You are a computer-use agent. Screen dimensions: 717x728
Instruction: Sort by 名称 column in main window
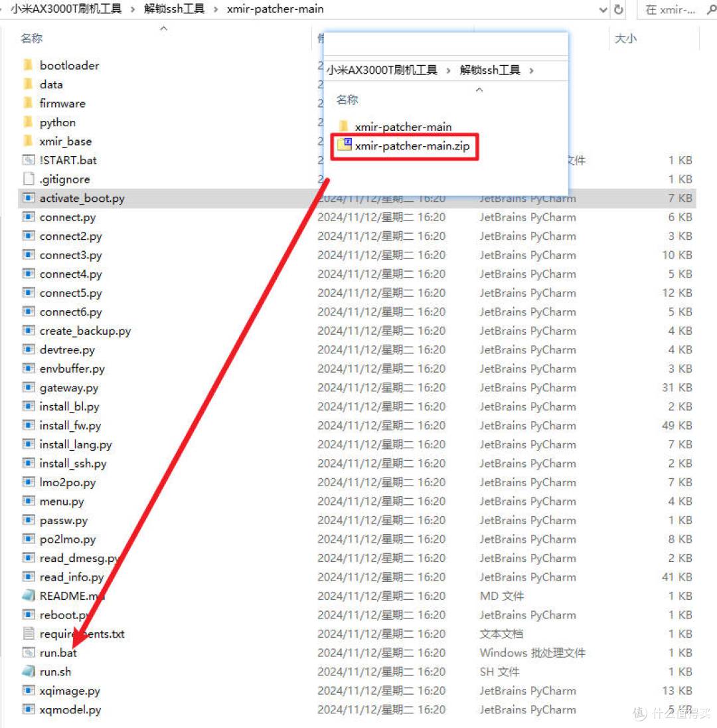[x=32, y=38]
